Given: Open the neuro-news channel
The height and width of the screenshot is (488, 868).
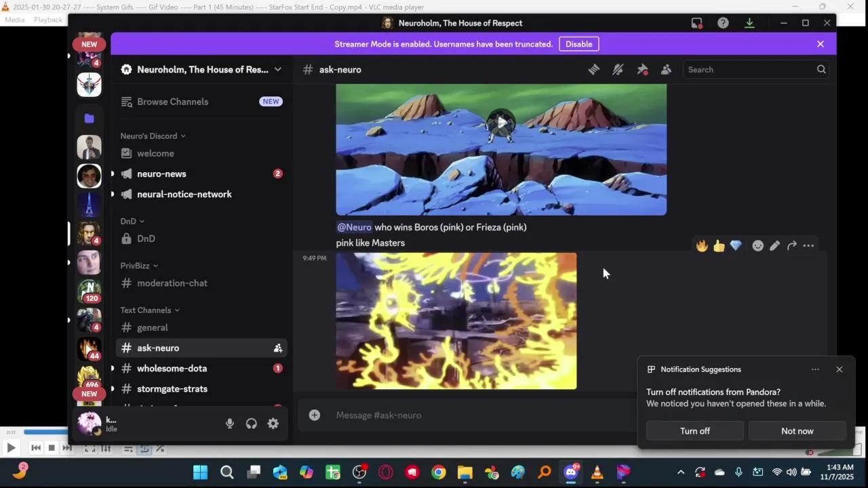Looking at the screenshot, I should point(201,174).
